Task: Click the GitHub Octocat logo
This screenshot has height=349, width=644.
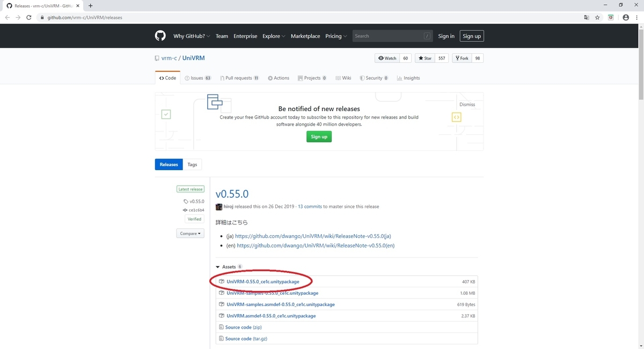Action: tap(160, 36)
